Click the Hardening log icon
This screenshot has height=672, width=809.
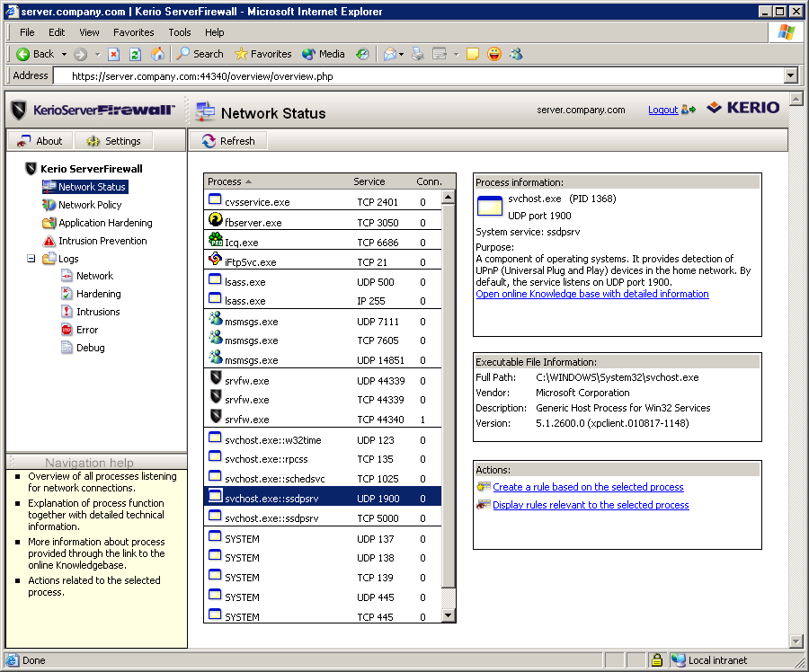coord(67,294)
